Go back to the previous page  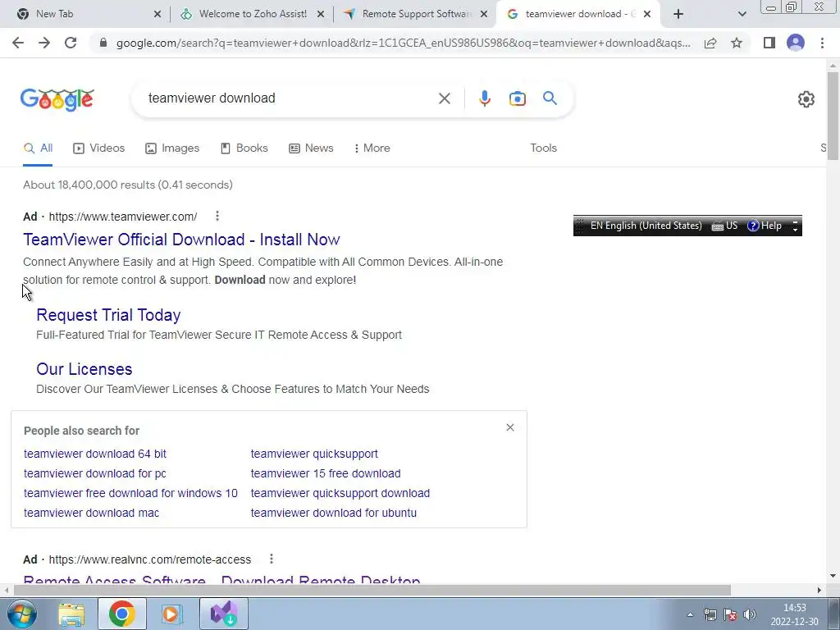click(x=18, y=43)
